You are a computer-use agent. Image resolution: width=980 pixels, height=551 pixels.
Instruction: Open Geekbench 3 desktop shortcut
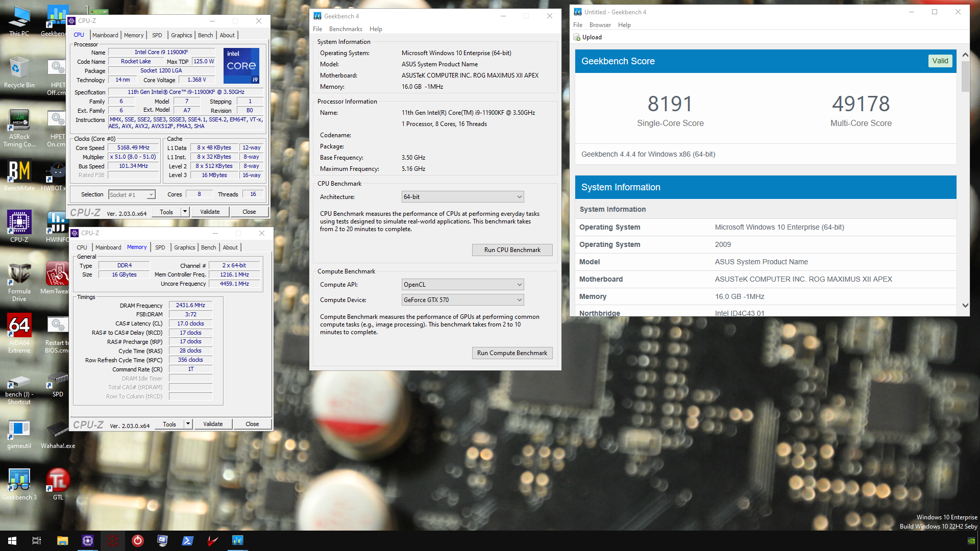[19, 485]
